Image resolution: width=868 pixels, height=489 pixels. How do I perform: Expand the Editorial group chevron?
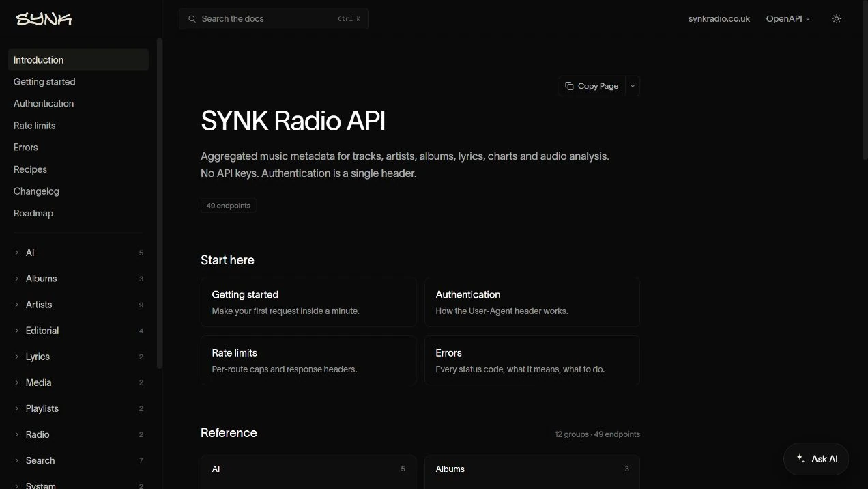17,331
